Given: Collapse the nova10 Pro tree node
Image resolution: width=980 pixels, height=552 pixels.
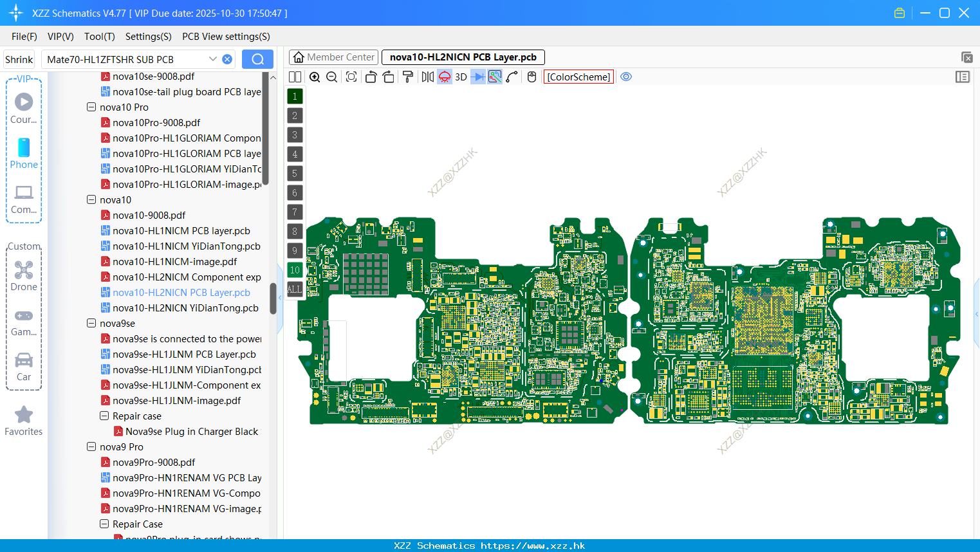Looking at the screenshot, I should click(91, 107).
